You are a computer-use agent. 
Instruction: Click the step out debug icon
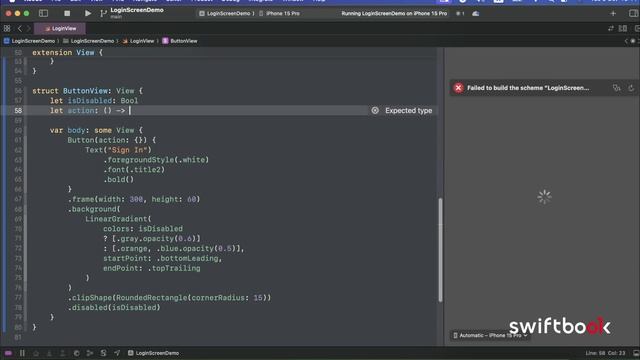[x=62, y=353]
